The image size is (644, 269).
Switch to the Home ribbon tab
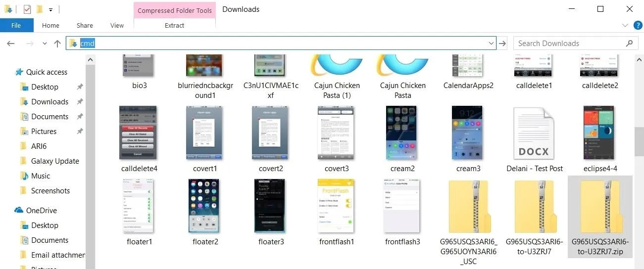click(50, 26)
